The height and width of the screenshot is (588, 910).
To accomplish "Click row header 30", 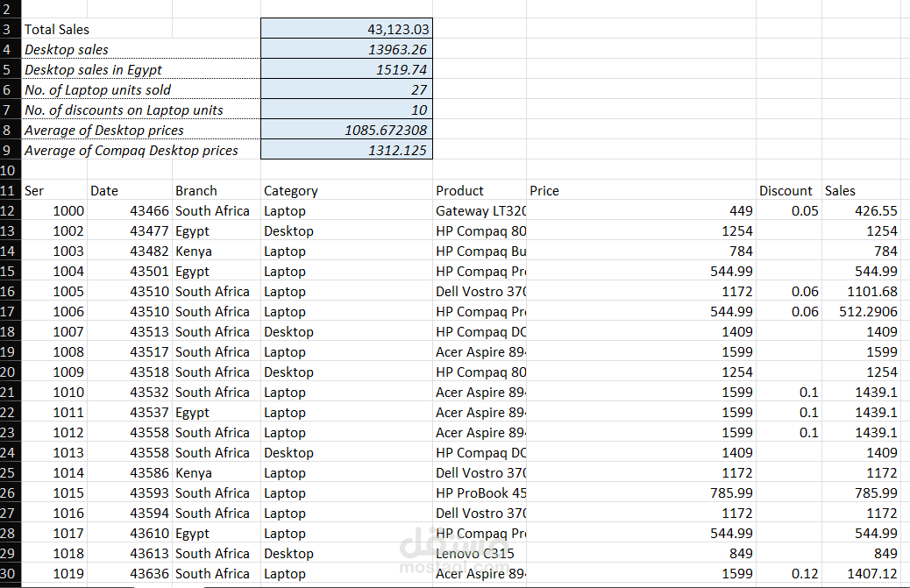I will point(8,573).
